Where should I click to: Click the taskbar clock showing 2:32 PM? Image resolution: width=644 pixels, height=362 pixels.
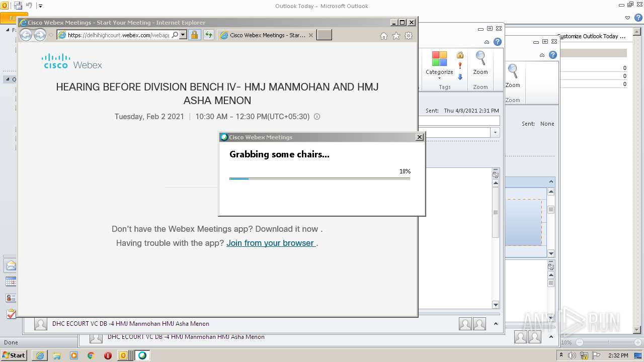click(618, 355)
